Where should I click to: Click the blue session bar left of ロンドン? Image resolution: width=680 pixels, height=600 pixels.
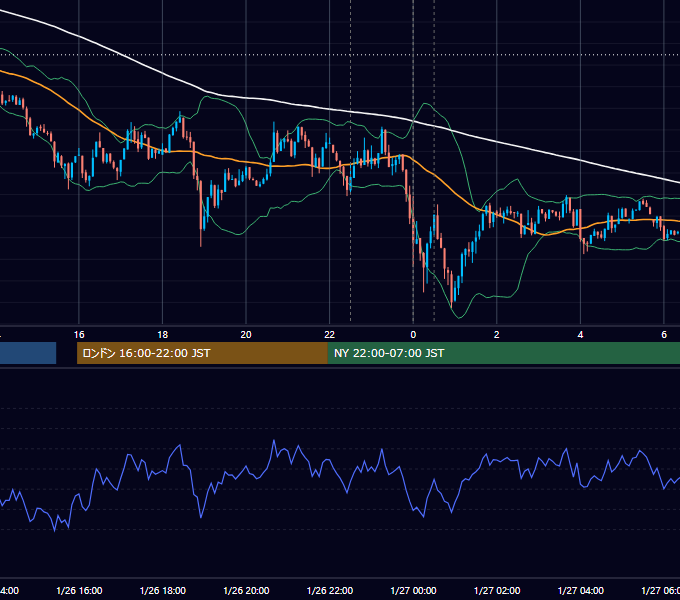(28, 353)
